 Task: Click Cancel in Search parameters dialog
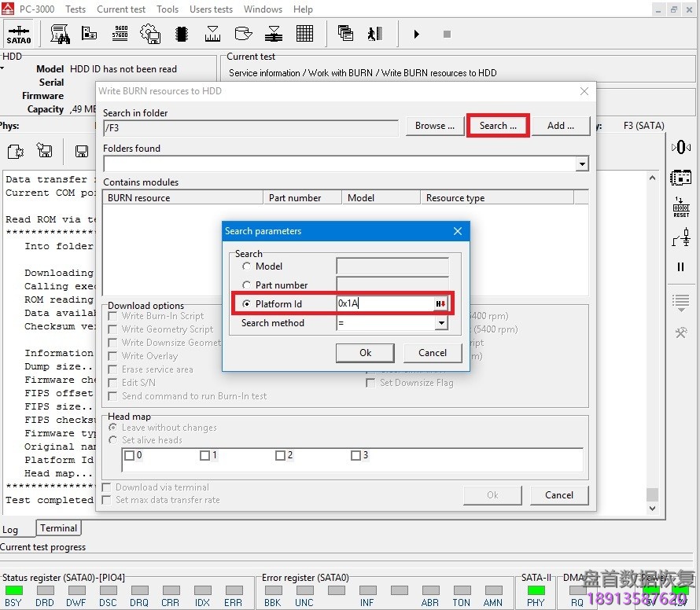coord(432,353)
